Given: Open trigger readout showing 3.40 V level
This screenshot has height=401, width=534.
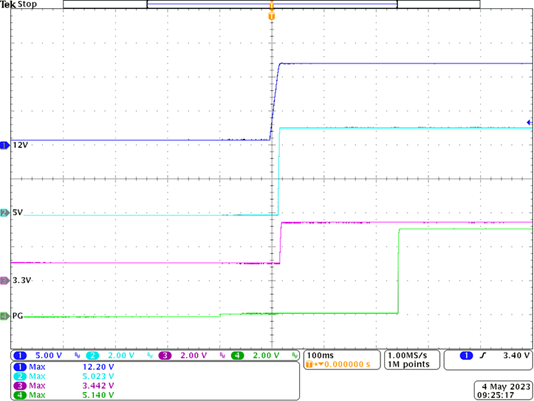Looking at the screenshot, I should click(488, 360).
